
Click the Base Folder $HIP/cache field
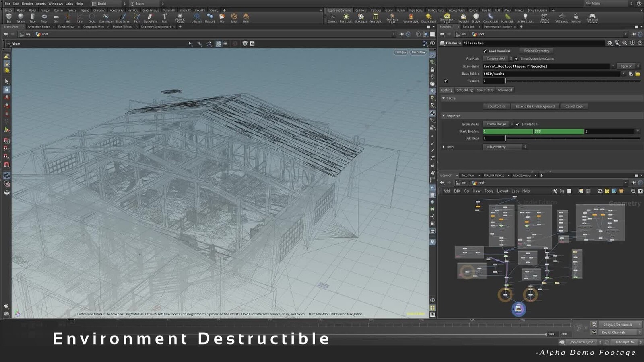pos(551,74)
